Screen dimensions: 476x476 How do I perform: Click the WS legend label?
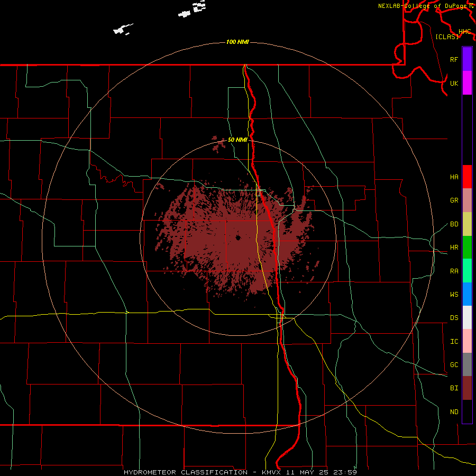click(x=454, y=295)
